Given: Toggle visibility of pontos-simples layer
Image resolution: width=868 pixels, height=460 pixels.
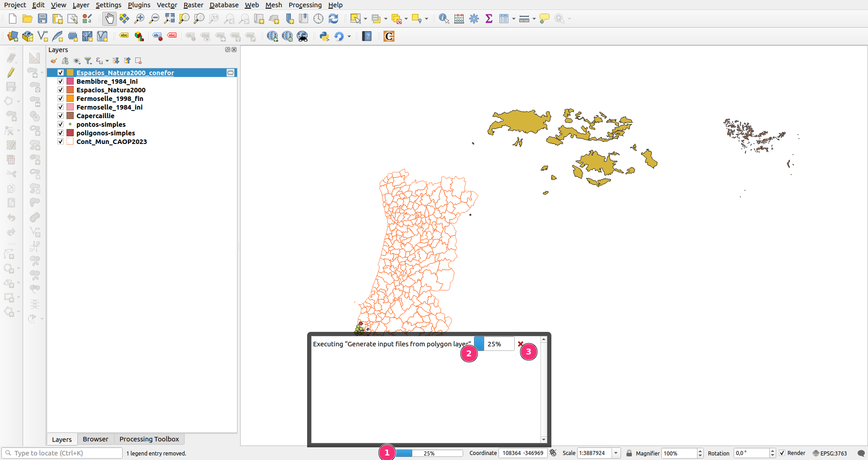Looking at the screenshot, I should (x=60, y=124).
